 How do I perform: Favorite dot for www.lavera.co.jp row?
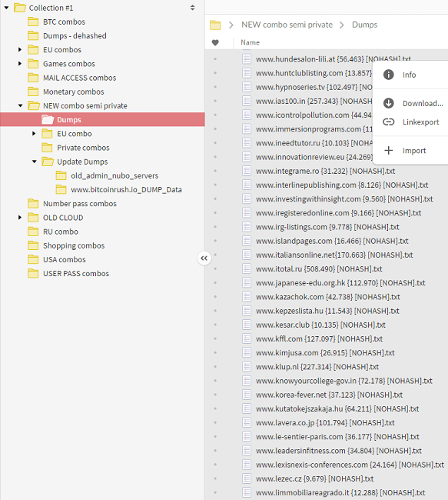tap(215, 422)
